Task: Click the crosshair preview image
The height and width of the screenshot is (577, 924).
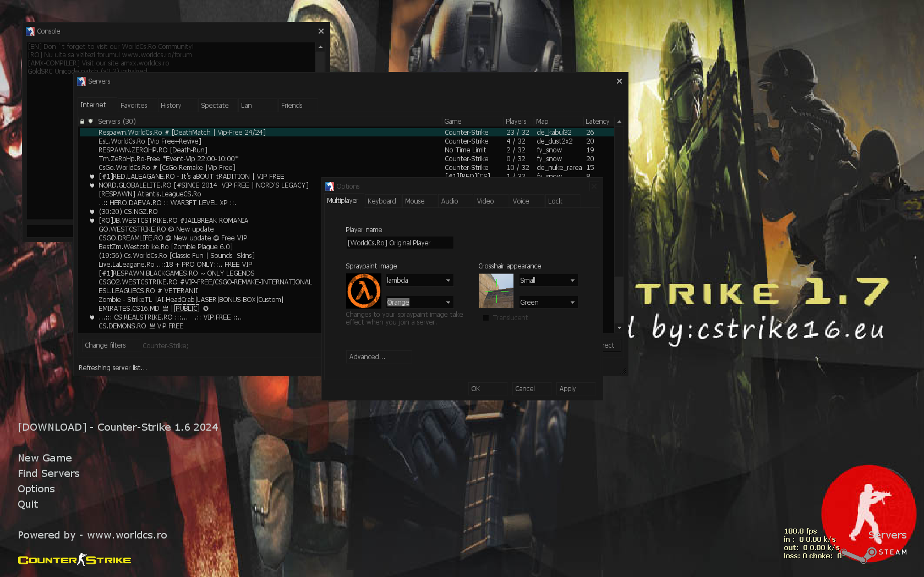Action: pyautogui.click(x=496, y=291)
